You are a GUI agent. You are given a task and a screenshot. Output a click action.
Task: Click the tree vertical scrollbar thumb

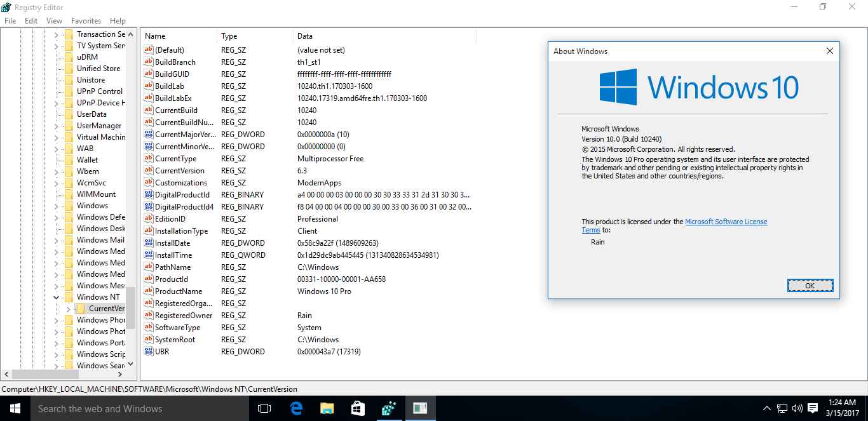click(x=131, y=307)
